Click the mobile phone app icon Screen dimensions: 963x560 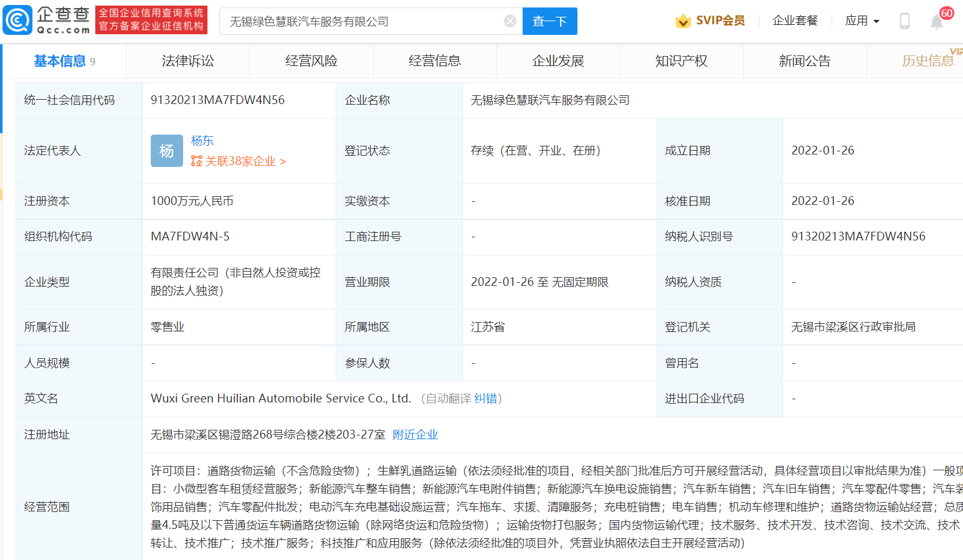904,21
